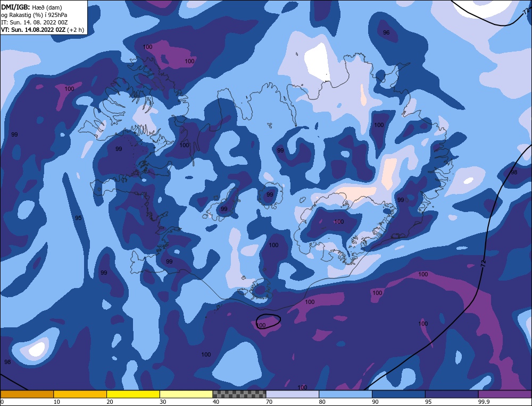
Task: Click the "98" value beside the 72 contour line
Action: tap(514, 172)
